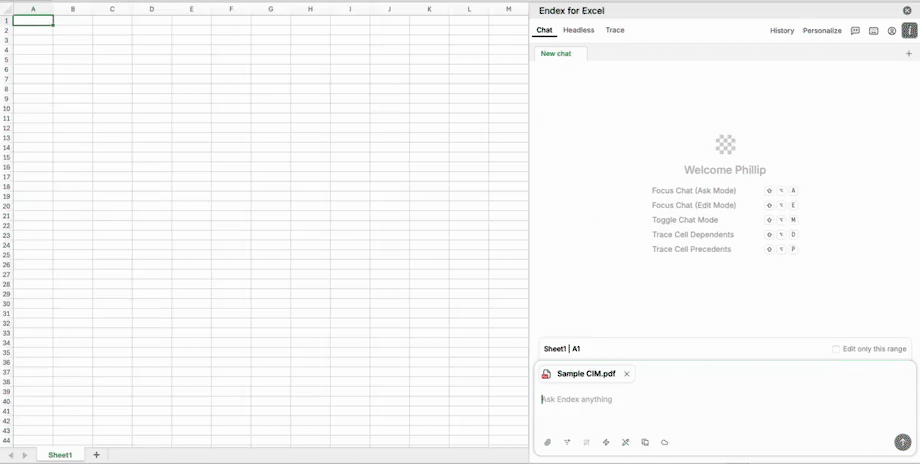Select row 10 header
The image size is (920, 464).
point(6,109)
